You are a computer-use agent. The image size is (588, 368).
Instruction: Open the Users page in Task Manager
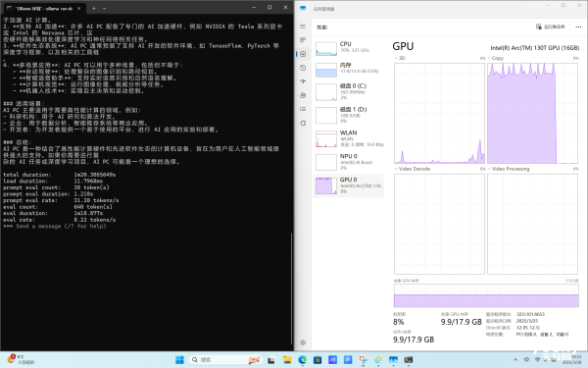point(303,95)
